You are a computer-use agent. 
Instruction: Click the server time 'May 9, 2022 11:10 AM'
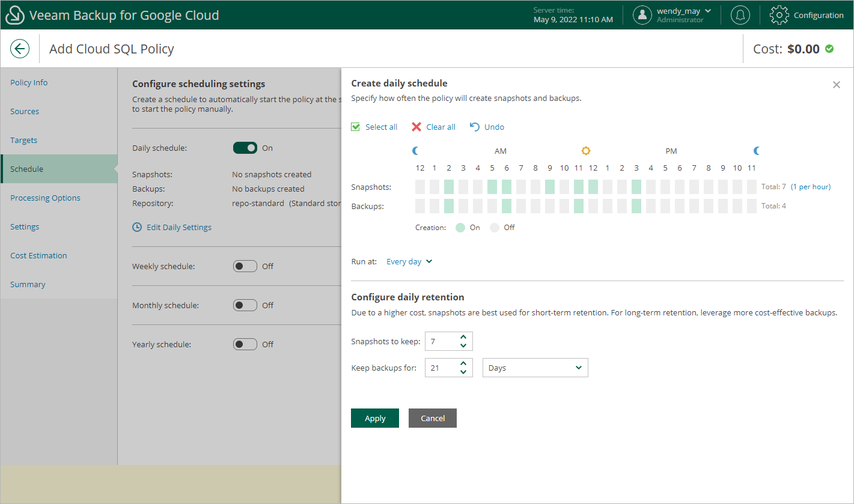coord(573,20)
